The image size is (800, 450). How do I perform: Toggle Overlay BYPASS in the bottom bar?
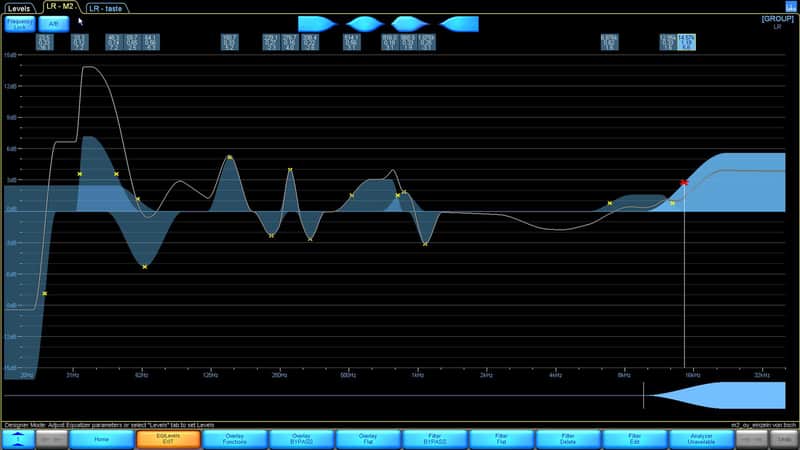coord(301,439)
